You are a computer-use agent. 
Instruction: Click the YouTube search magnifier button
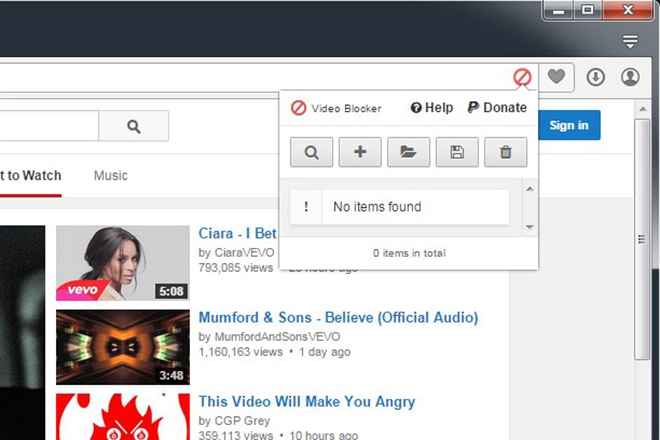click(134, 126)
